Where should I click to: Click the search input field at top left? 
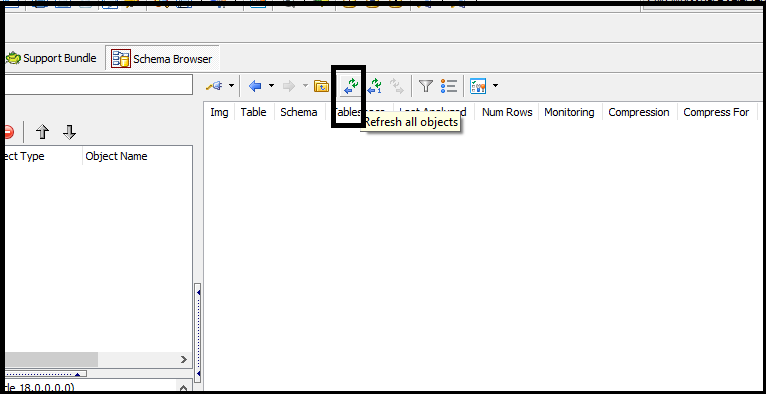[x=99, y=85]
